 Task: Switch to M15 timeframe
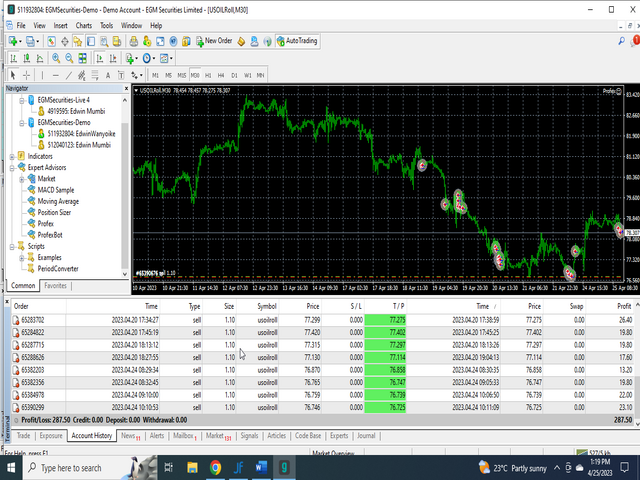pos(182,75)
